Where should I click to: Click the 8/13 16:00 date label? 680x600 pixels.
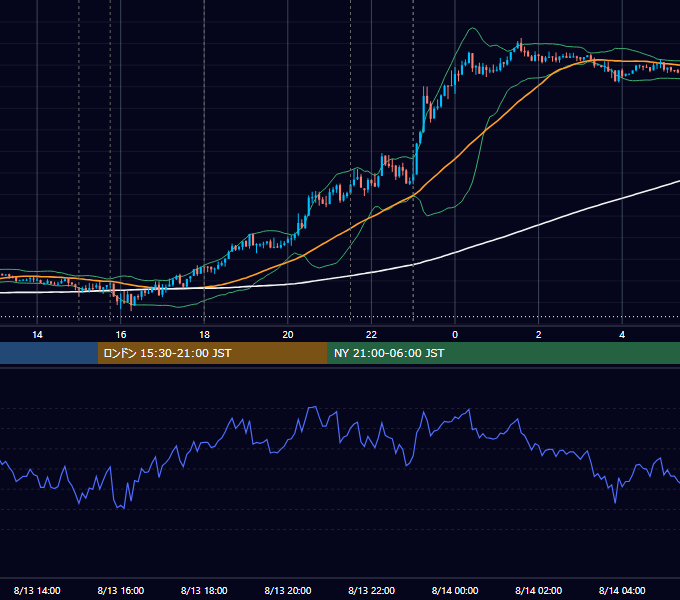(121, 590)
